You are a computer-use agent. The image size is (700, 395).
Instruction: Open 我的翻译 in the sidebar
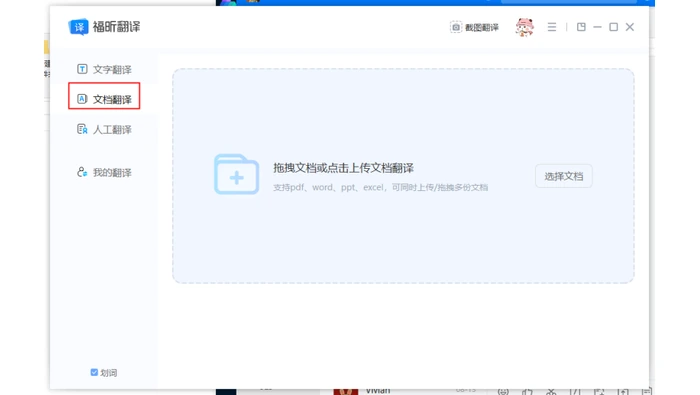click(104, 172)
